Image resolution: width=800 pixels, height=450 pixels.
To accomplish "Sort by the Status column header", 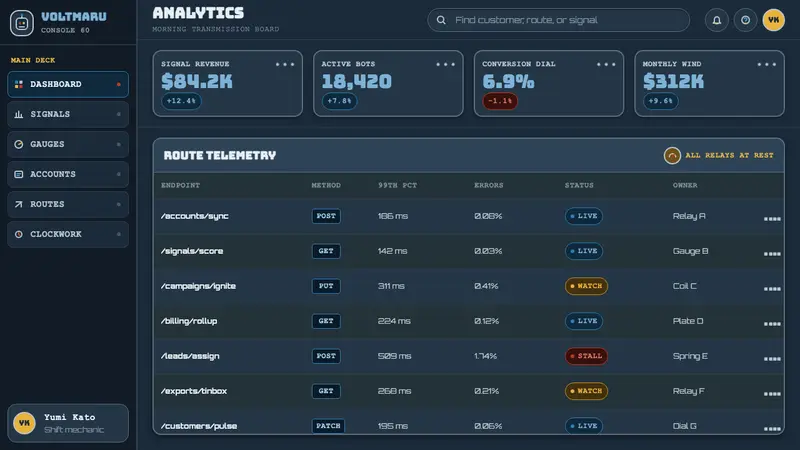I will (x=579, y=185).
